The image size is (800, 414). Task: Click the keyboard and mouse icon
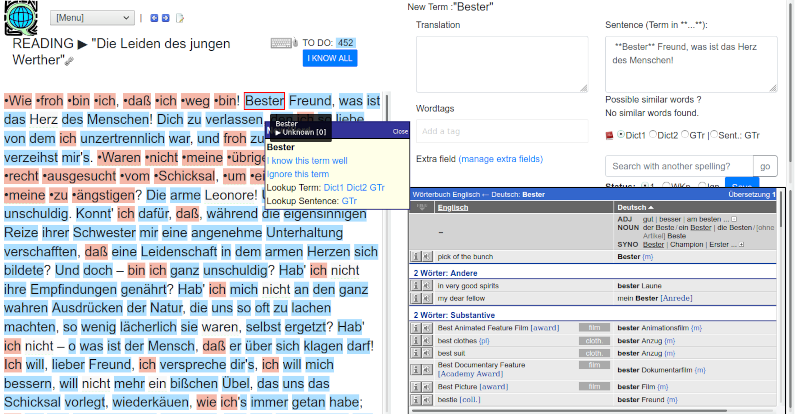285,43
